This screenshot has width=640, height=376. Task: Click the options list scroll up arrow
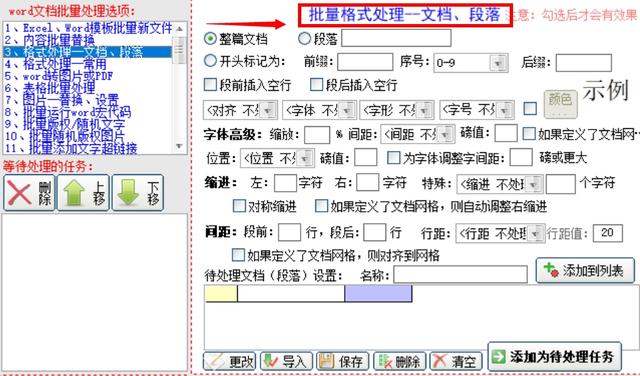click(179, 29)
